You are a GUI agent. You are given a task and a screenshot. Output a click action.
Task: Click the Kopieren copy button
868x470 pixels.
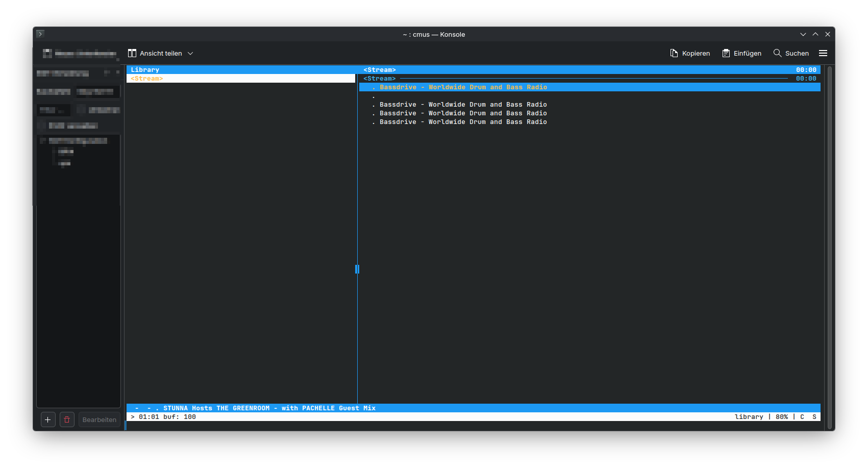coord(690,53)
